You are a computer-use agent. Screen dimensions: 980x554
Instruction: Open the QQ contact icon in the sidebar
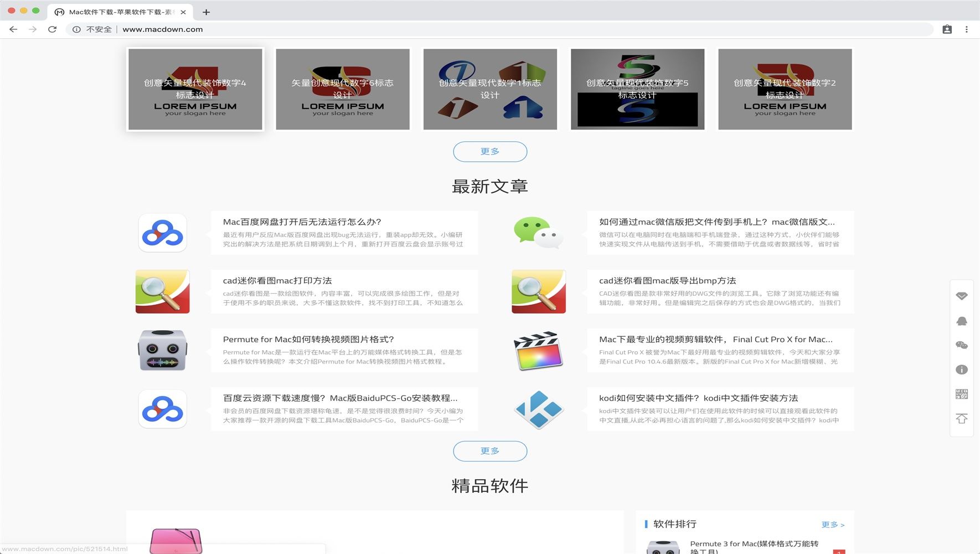click(962, 320)
